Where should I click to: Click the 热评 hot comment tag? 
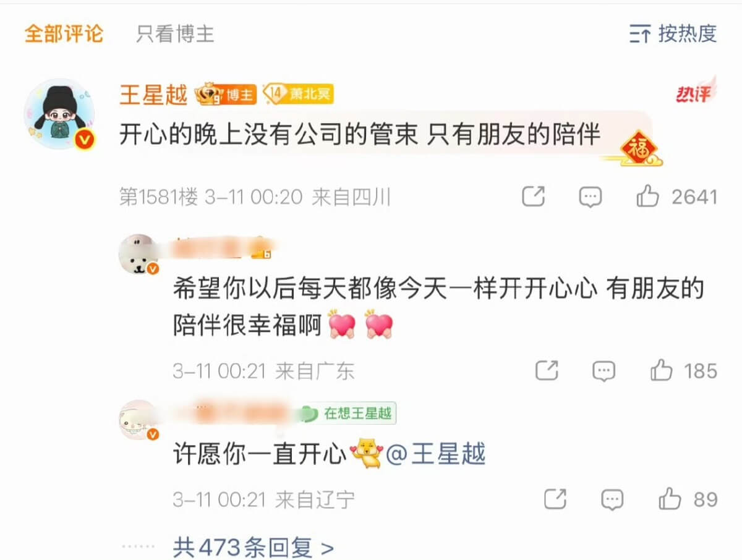tap(694, 93)
